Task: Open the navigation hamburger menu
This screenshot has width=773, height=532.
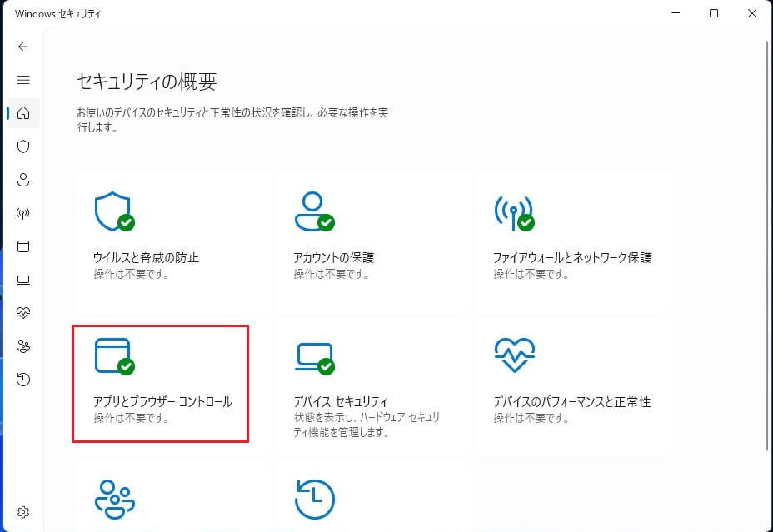Action: pyautogui.click(x=23, y=80)
